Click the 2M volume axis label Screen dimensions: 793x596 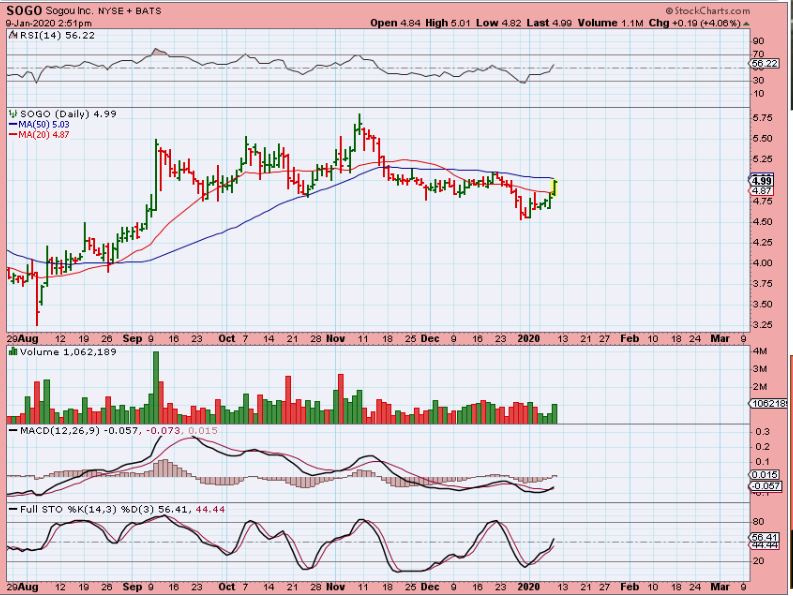coord(760,387)
